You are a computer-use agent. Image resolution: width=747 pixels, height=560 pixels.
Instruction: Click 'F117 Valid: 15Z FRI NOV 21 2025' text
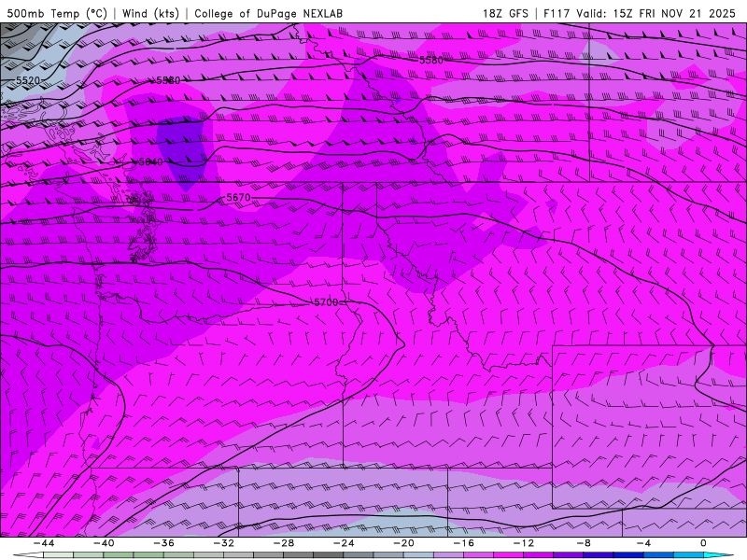coord(640,13)
